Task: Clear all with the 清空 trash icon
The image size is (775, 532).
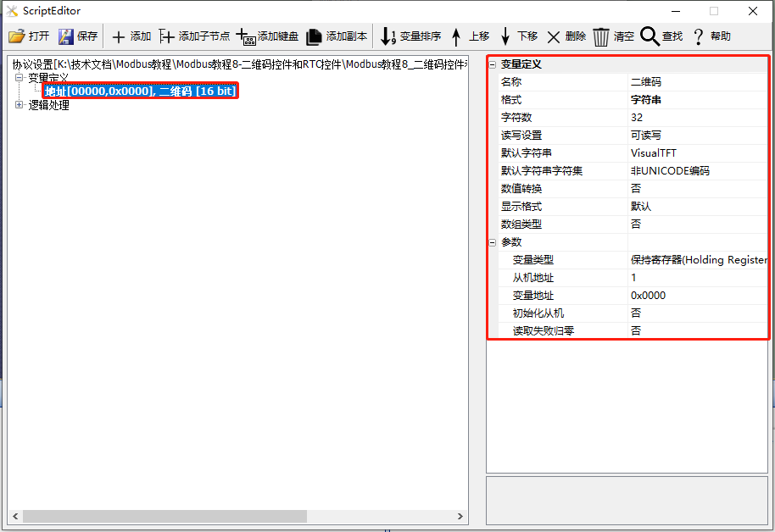Action: 601,36
